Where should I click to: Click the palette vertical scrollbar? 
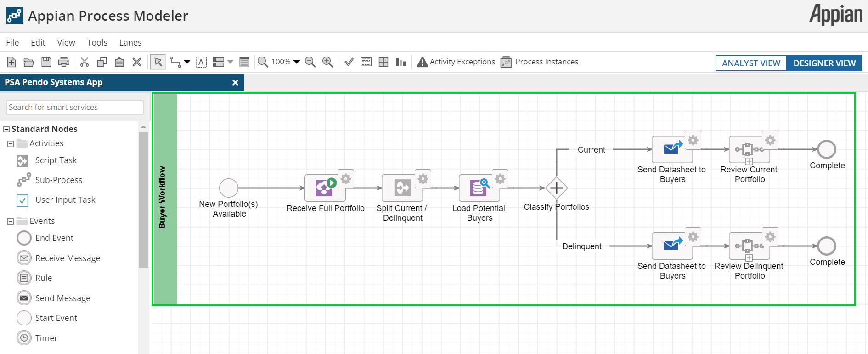coord(143,200)
